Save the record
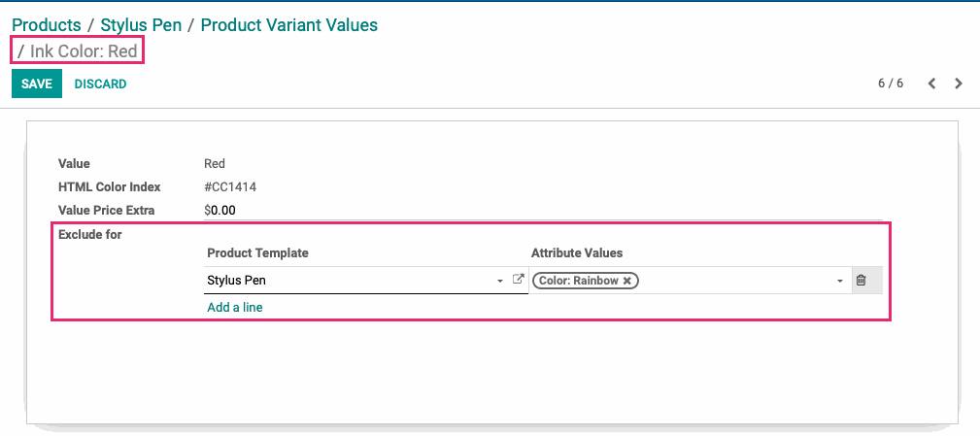This screenshot has width=980, height=436. click(x=37, y=84)
